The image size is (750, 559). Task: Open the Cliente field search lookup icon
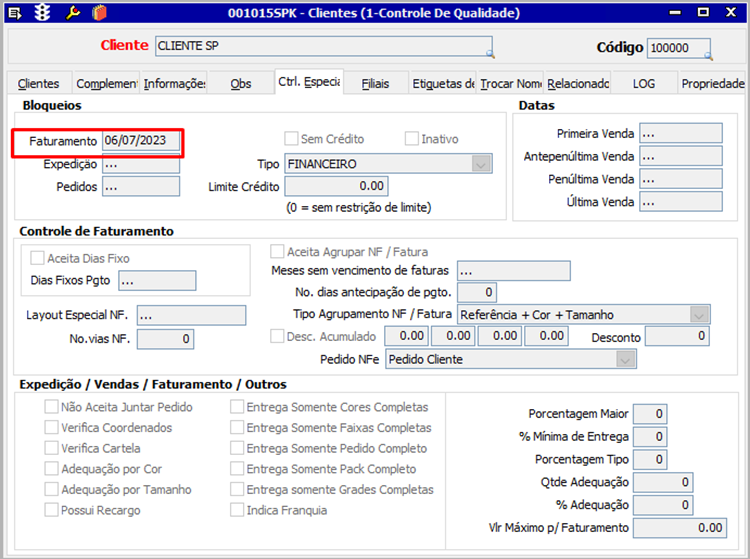tap(490, 54)
